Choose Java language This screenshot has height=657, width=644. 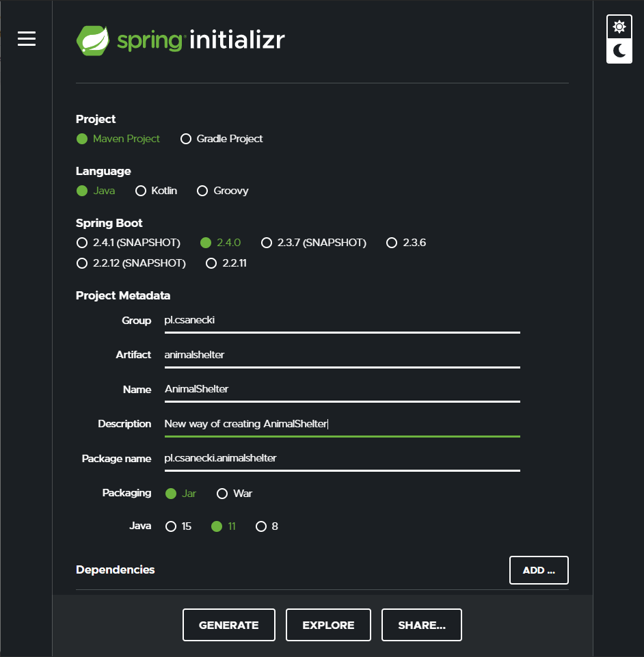96,191
